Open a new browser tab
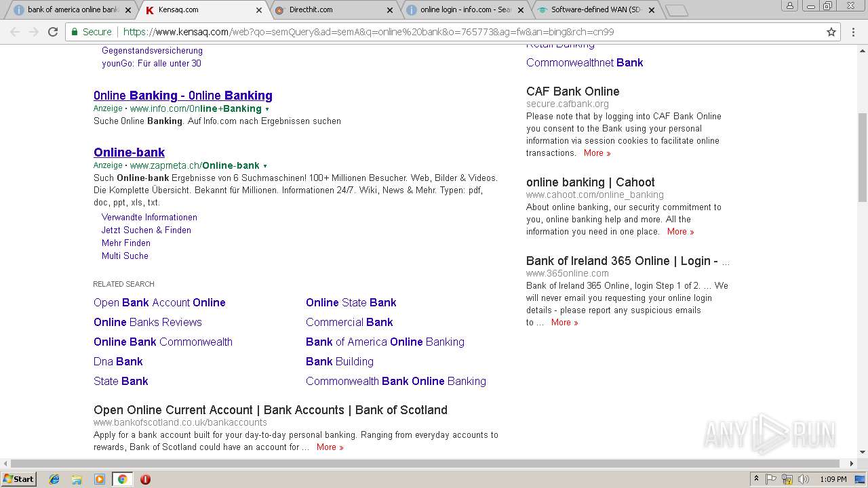This screenshot has height=488, width=868. 677,10
